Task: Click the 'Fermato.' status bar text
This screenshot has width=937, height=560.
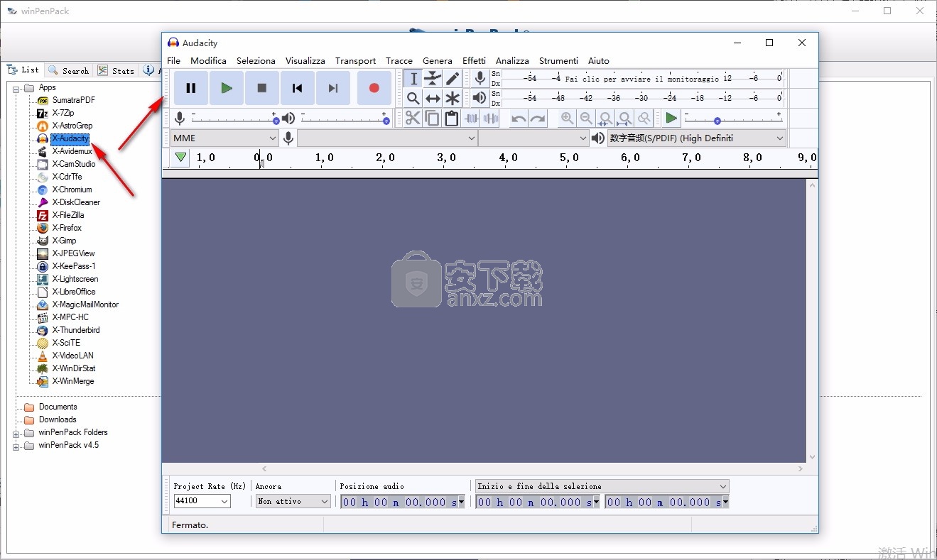Action: (190, 525)
